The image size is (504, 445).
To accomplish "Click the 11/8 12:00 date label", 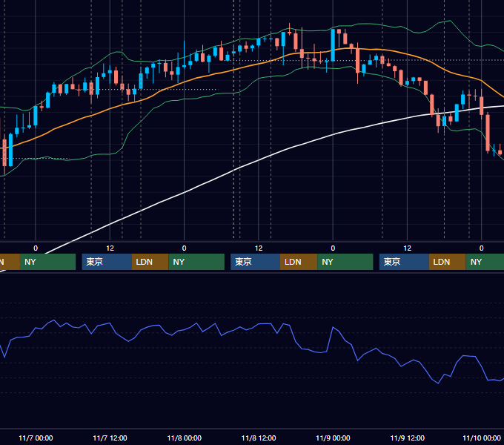I will point(259,438).
